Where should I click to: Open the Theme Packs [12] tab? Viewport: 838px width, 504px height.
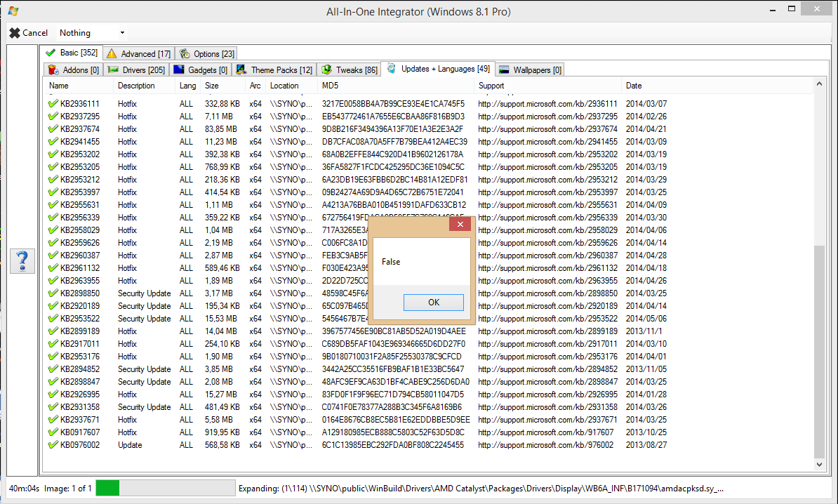click(274, 70)
